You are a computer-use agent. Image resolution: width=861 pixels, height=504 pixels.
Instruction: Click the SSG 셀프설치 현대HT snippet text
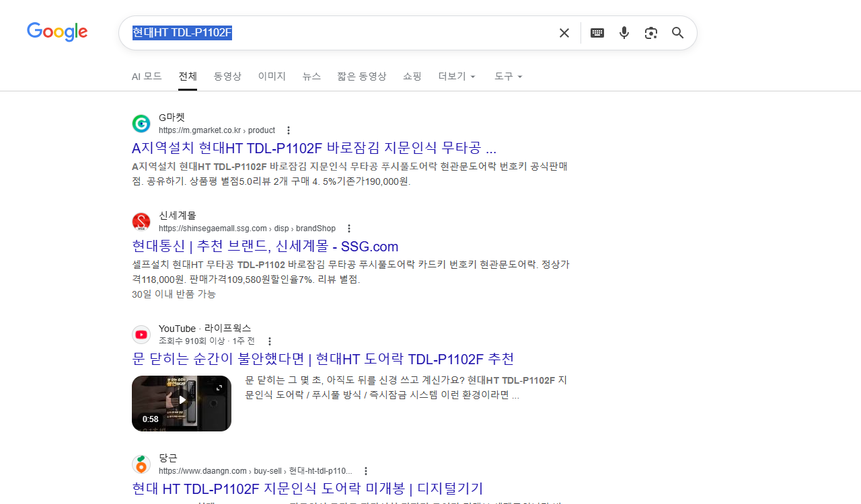click(x=350, y=271)
